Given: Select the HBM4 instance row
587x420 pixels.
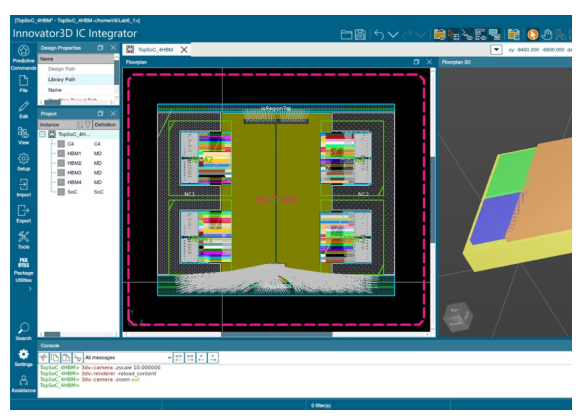Looking at the screenshot, I should tap(79, 182).
